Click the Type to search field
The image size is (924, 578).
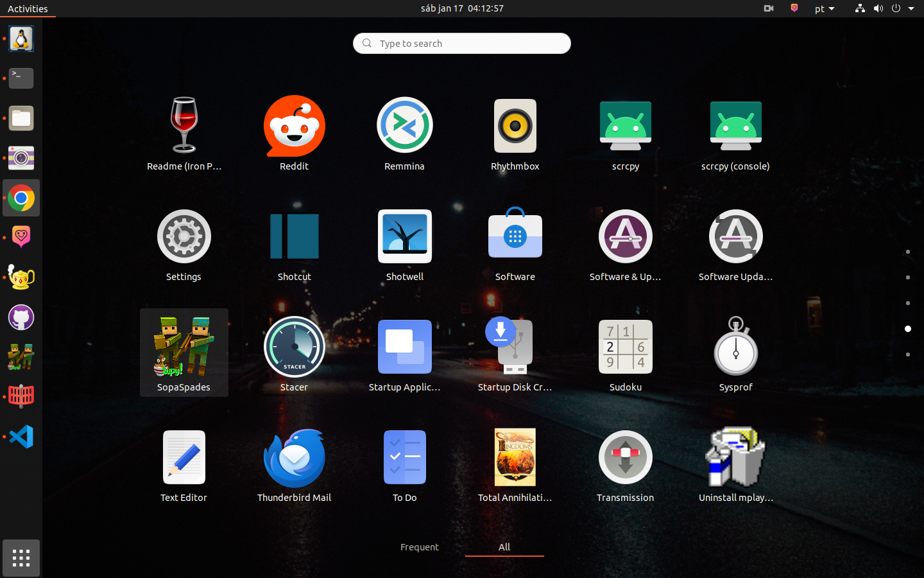point(462,44)
